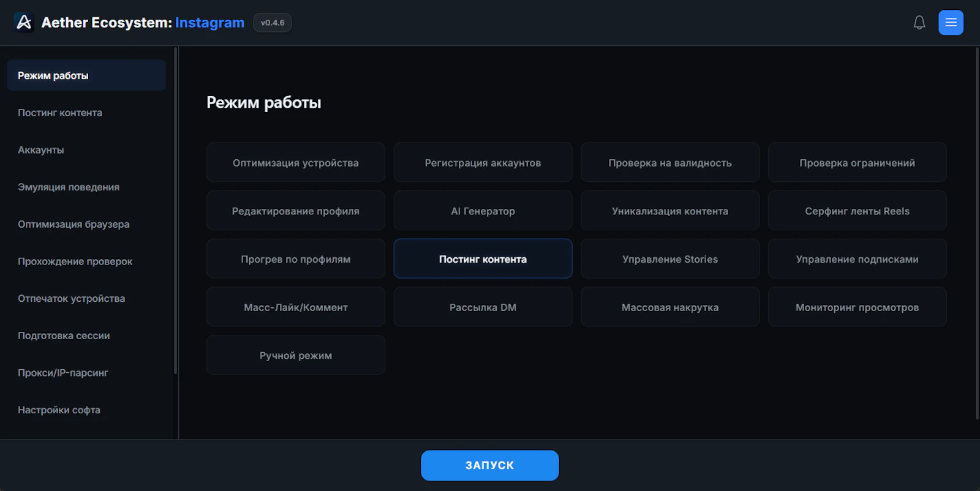The width and height of the screenshot is (980, 491).
Task: Open Эмуляция поведения section
Action: click(x=86, y=187)
